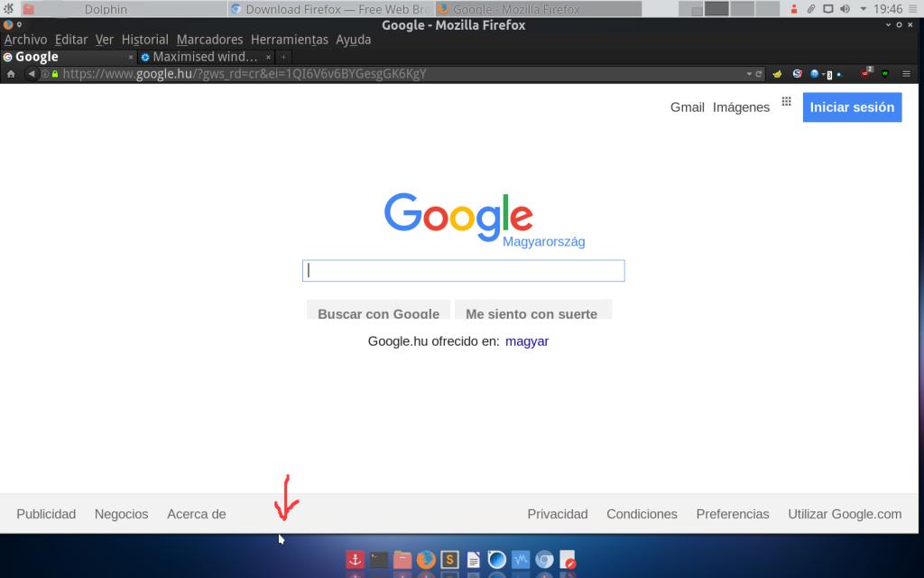Open the Marcadores menu
Viewport: 924px width, 578px height.
[x=209, y=40]
